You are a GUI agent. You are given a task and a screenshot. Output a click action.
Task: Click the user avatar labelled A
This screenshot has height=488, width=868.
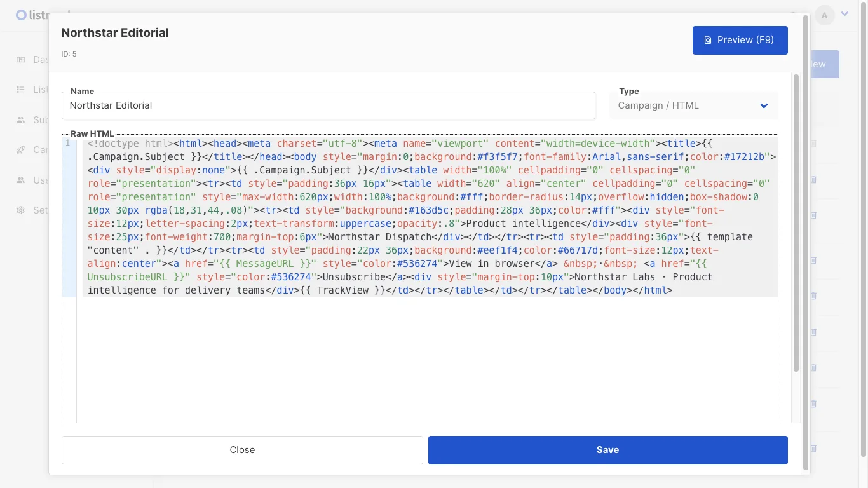[x=825, y=15]
